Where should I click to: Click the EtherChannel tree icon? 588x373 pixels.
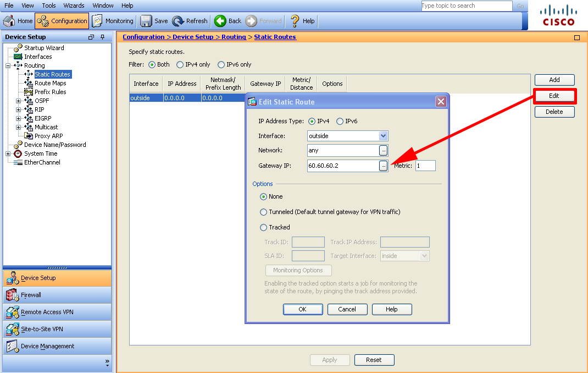click(x=18, y=162)
